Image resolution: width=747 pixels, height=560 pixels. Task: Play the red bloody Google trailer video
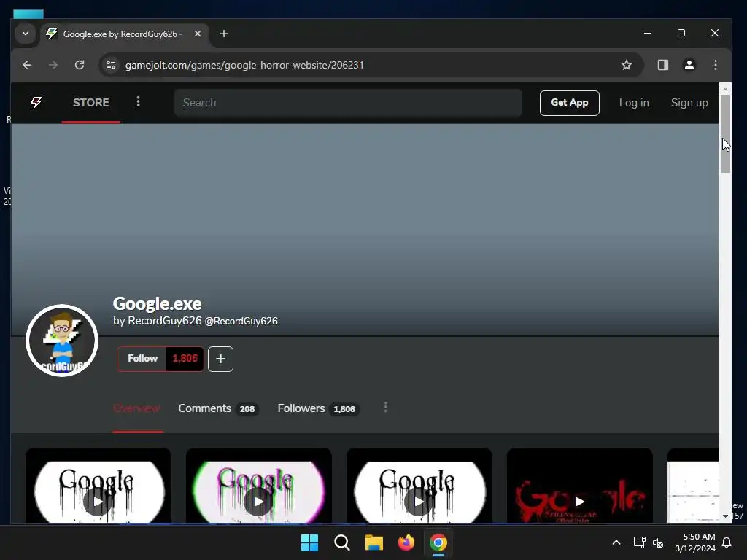coord(579,502)
